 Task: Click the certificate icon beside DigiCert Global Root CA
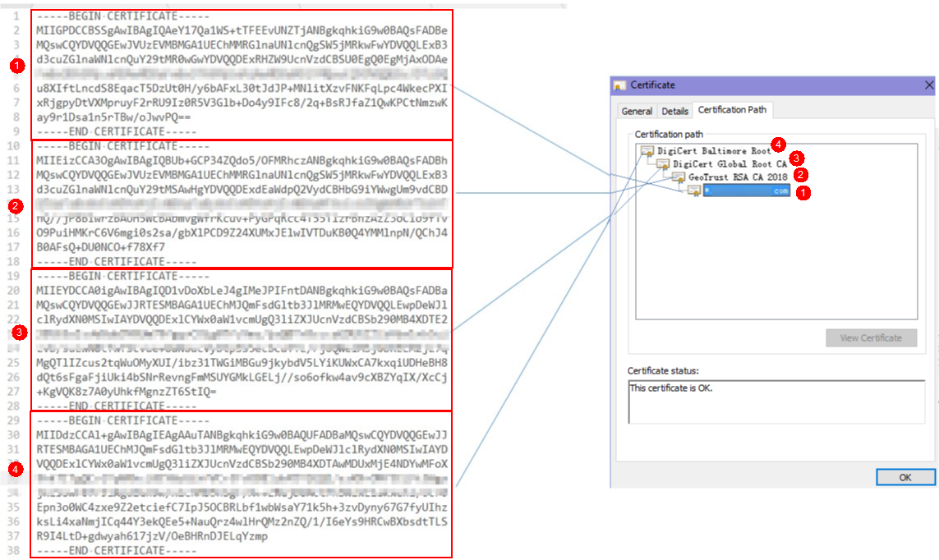662,164
